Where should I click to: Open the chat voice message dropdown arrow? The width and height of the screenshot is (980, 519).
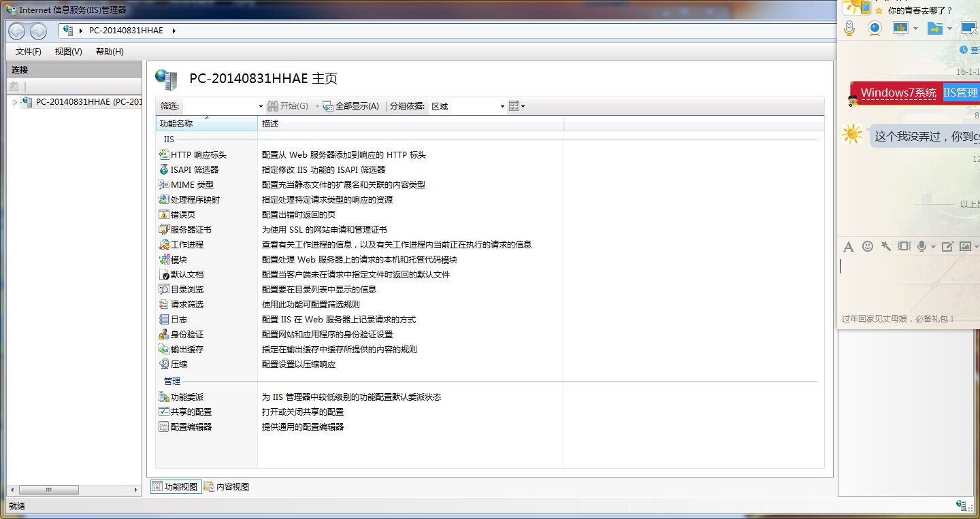pyautogui.click(x=933, y=247)
